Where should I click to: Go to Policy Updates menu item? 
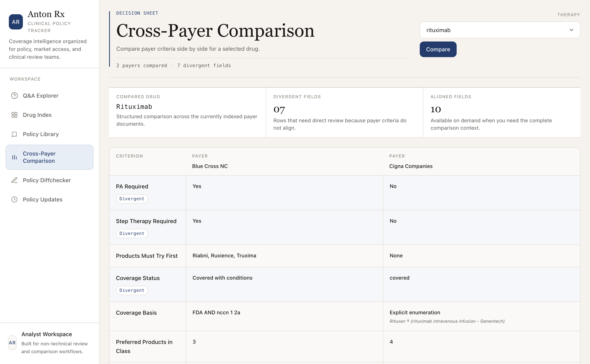click(x=43, y=199)
